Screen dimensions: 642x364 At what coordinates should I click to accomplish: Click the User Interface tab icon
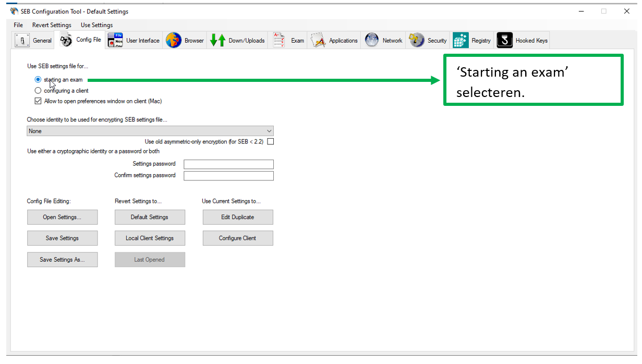point(115,40)
